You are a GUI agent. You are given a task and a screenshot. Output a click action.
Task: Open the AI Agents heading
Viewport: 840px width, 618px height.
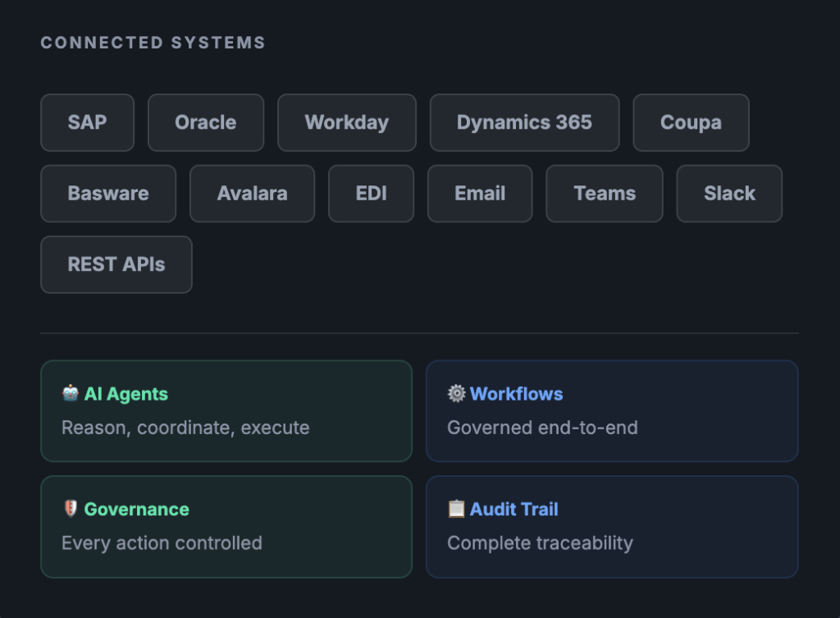tap(126, 394)
